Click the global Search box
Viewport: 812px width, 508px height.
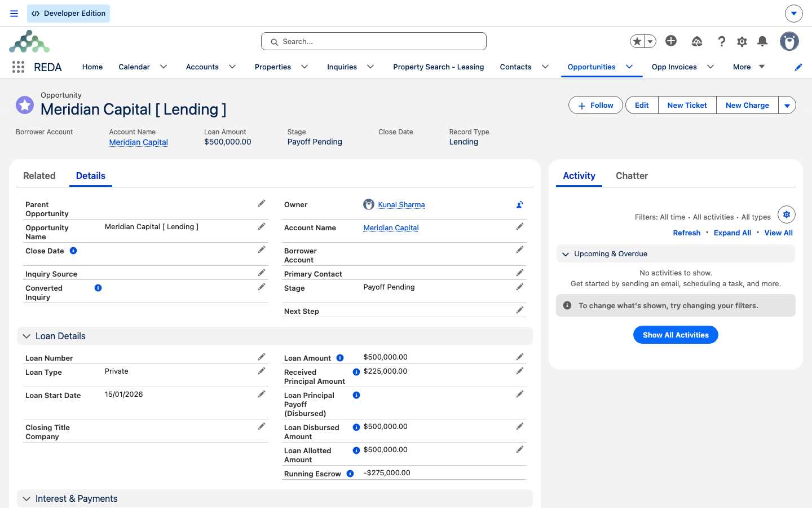pos(374,41)
